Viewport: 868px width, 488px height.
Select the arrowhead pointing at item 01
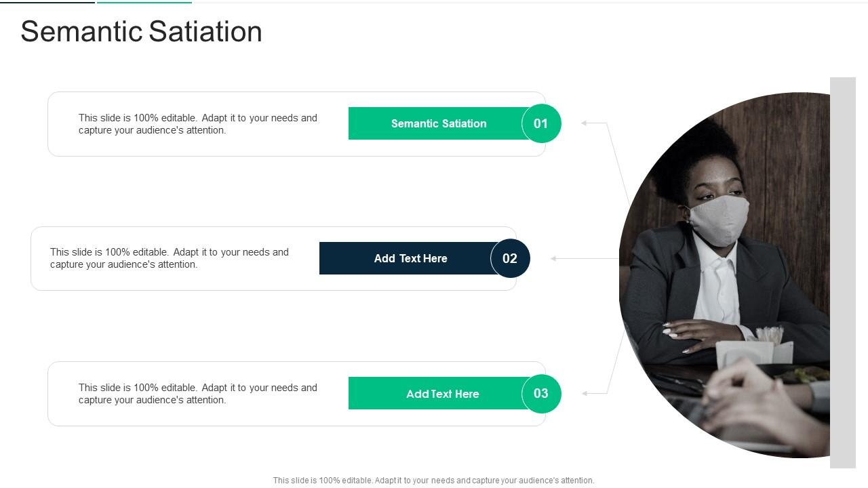pos(585,123)
